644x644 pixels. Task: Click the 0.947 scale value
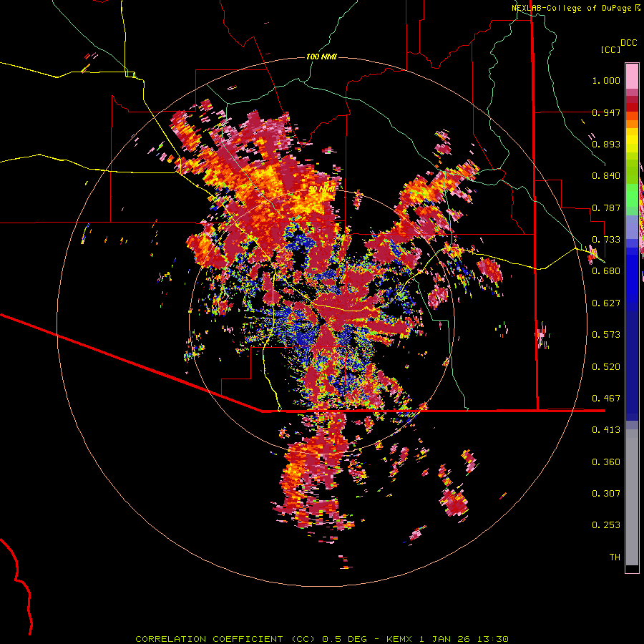click(606, 112)
